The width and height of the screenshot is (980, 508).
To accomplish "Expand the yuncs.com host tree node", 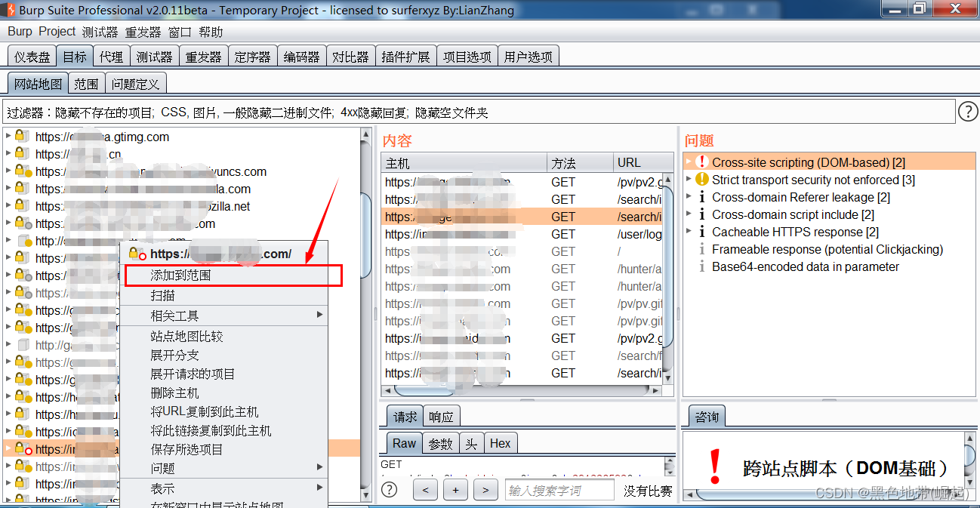I will [x=8, y=171].
